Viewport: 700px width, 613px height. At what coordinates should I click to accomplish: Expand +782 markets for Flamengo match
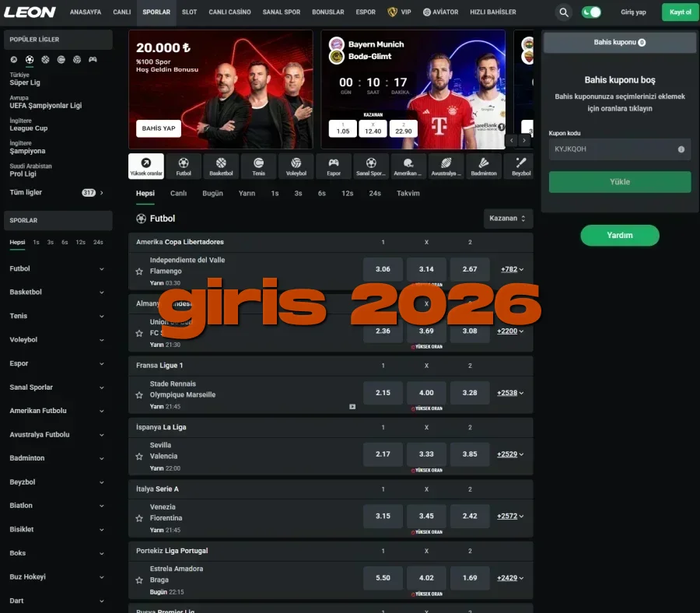pyautogui.click(x=512, y=269)
